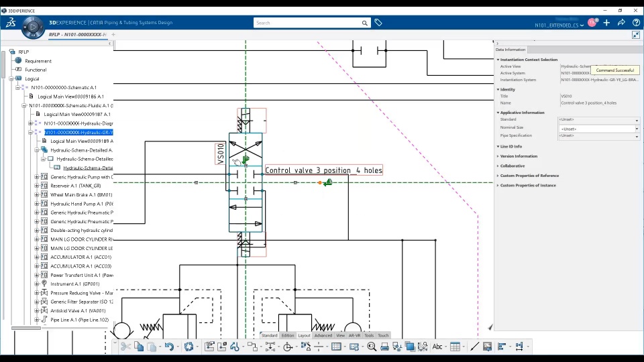
Task: Select Instrument A.1 (GP001) tree item
Action: point(74,284)
